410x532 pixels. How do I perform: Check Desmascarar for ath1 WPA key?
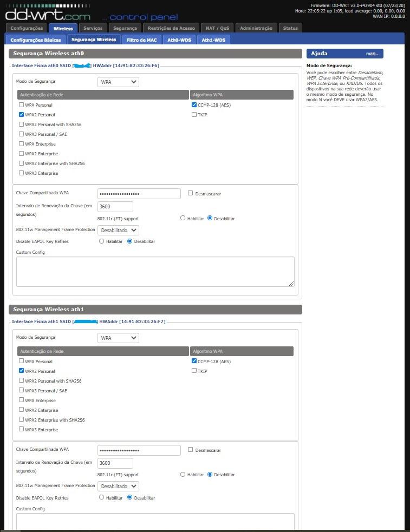(x=191, y=450)
